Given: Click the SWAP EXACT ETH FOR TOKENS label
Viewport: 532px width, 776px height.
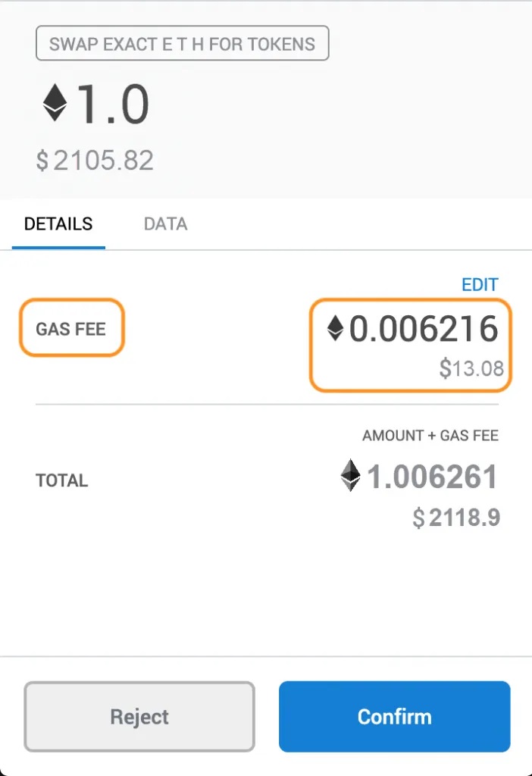Looking at the screenshot, I should click(x=182, y=43).
